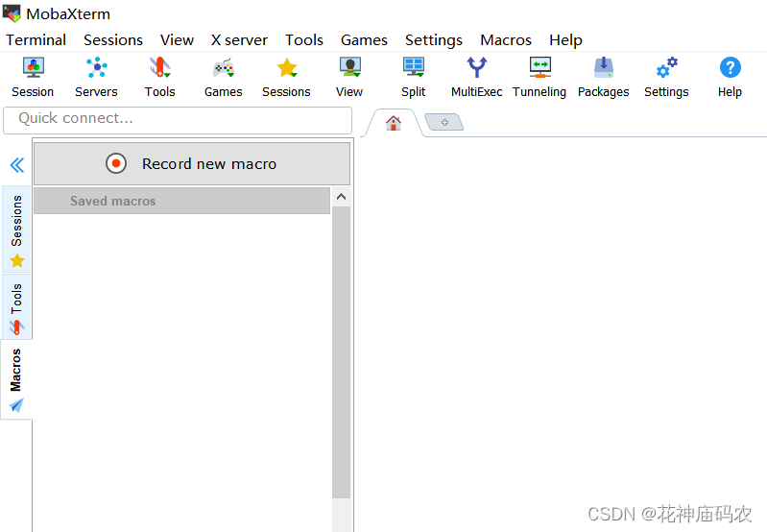Open the X server menu

[x=239, y=39]
